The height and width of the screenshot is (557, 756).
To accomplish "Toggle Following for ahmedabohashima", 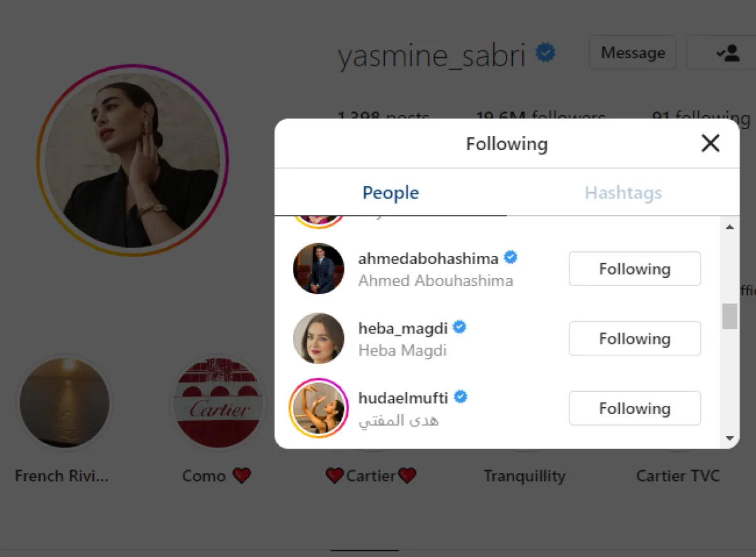I will click(634, 269).
